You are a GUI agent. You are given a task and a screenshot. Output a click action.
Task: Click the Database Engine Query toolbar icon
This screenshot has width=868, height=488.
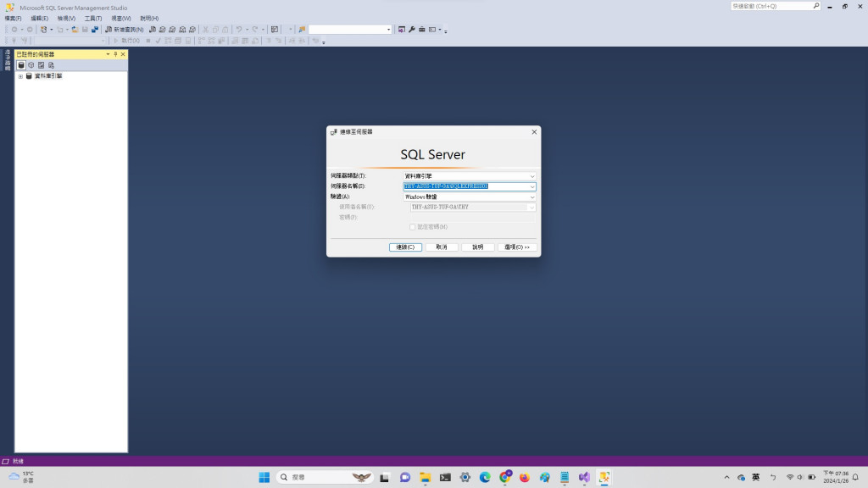153,30
